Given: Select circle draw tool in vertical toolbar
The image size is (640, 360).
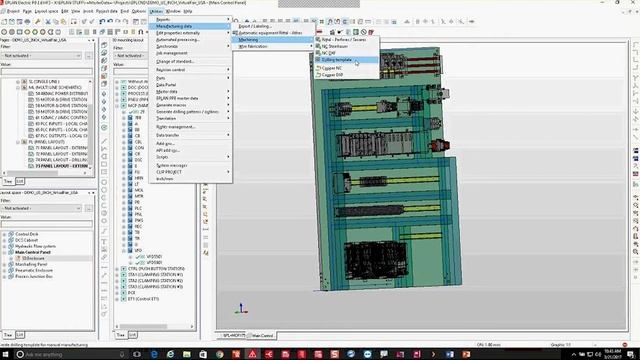Looking at the screenshot, I should tap(104, 182).
